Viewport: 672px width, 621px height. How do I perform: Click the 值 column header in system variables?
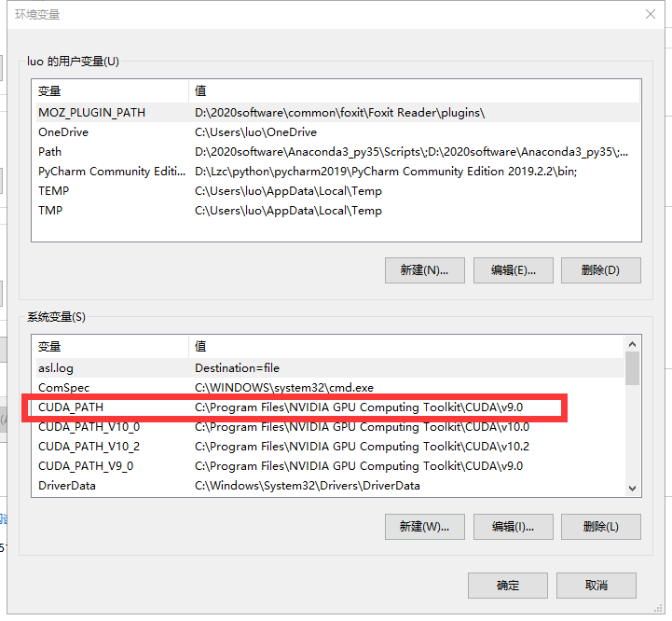point(406,347)
